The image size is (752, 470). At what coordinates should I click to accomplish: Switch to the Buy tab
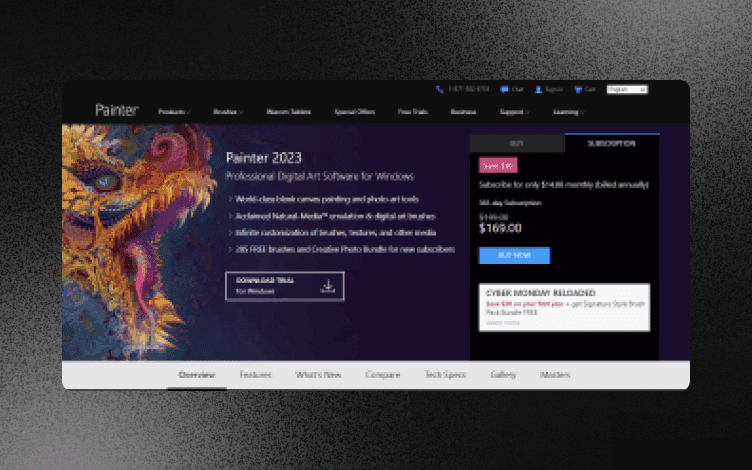517,143
